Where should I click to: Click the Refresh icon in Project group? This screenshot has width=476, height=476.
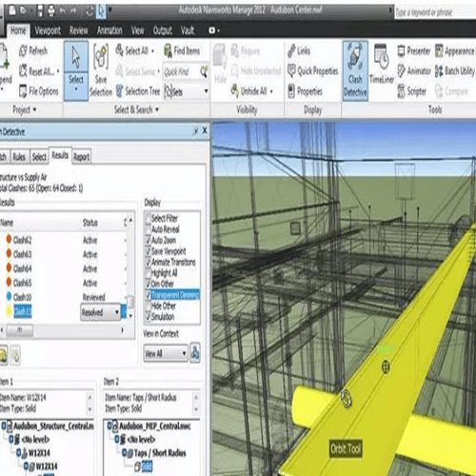point(24,51)
